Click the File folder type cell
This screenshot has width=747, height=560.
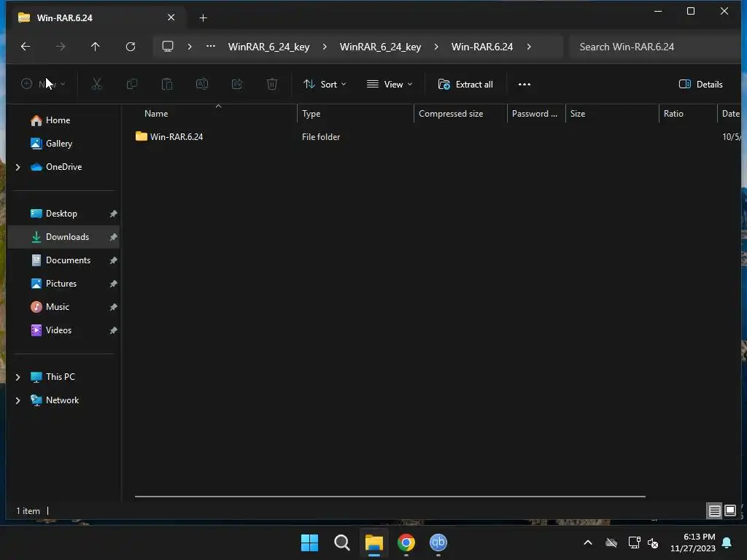pos(321,137)
